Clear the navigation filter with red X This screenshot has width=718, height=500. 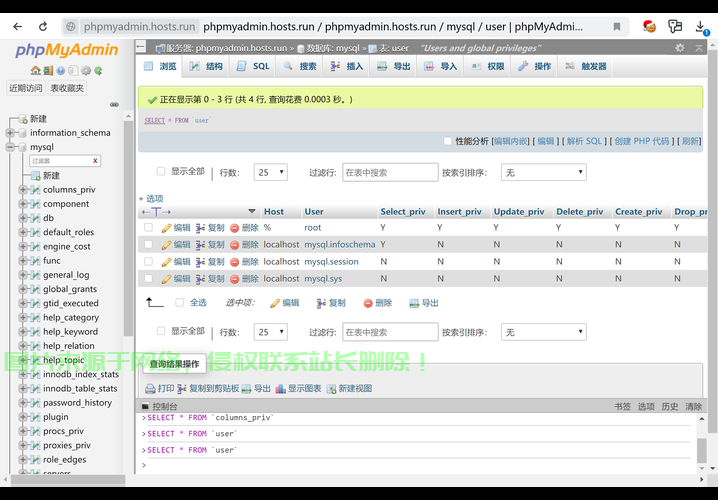[x=95, y=161]
